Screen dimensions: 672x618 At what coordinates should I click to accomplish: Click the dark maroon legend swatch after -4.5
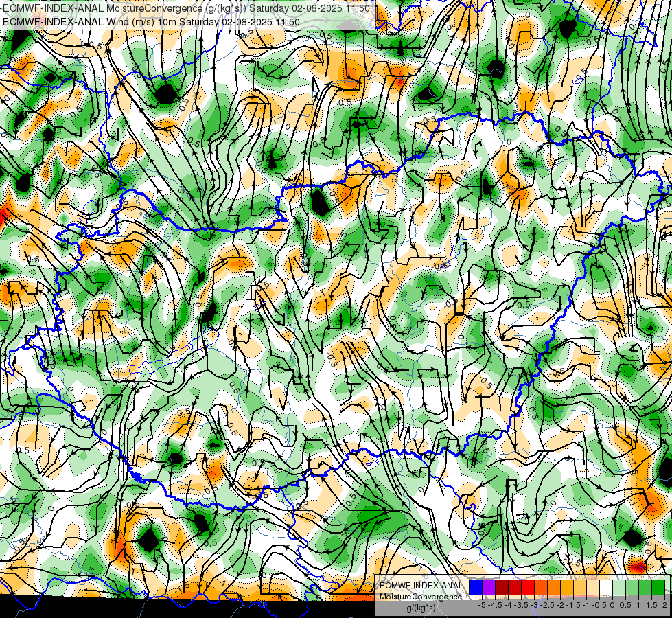pyautogui.click(x=502, y=587)
